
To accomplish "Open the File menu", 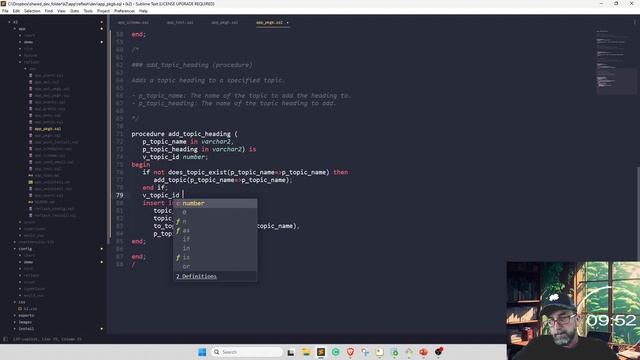I will pyautogui.click(x=5, y=11).
